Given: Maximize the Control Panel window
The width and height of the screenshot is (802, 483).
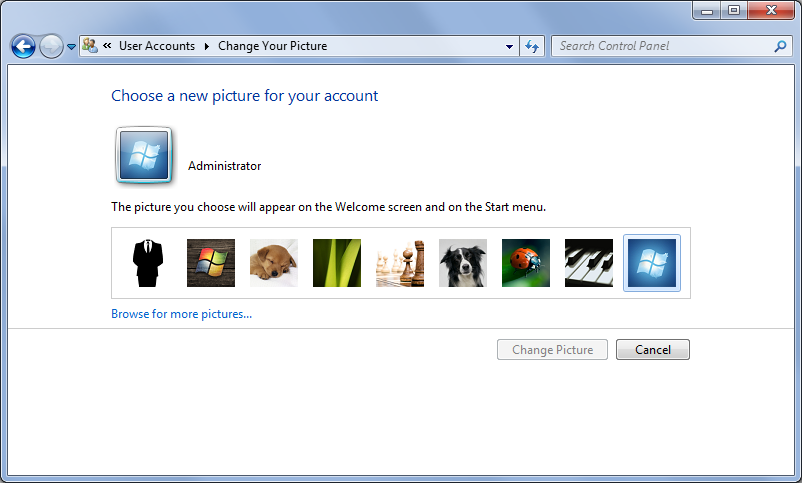Looking at the screenshot, I should [734, 10].
